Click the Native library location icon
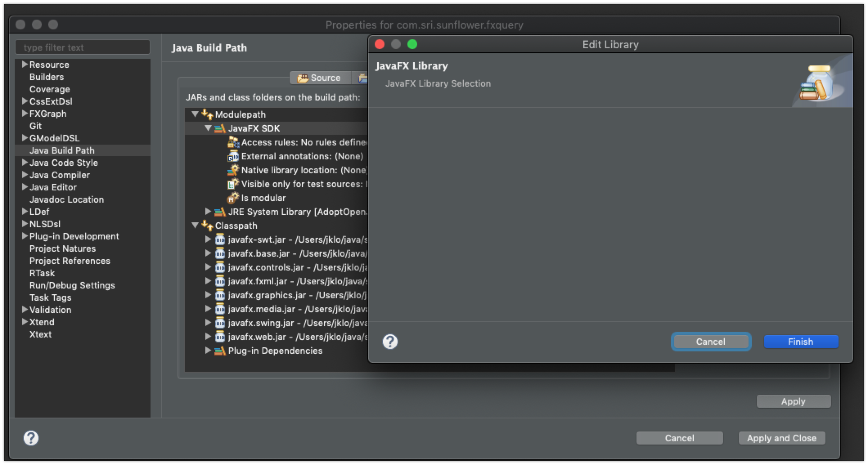The width and height of the screenshot is (868, 465). (x=233, y=170)
